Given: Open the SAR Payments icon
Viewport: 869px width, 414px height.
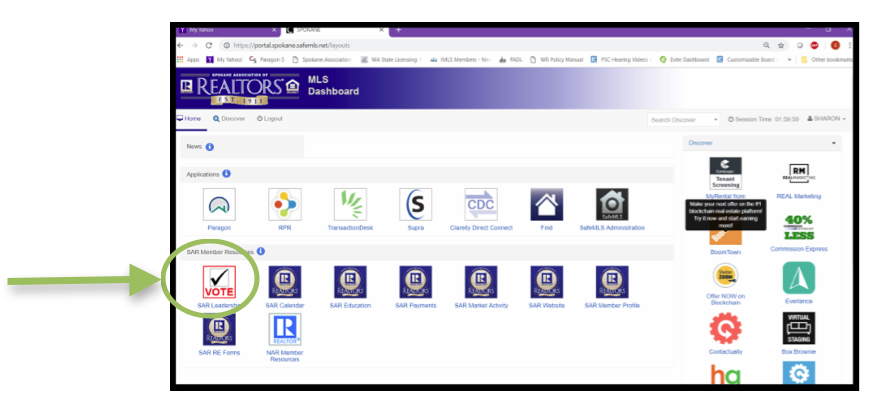Looking at the screenshot, I should tap(416, 282).
